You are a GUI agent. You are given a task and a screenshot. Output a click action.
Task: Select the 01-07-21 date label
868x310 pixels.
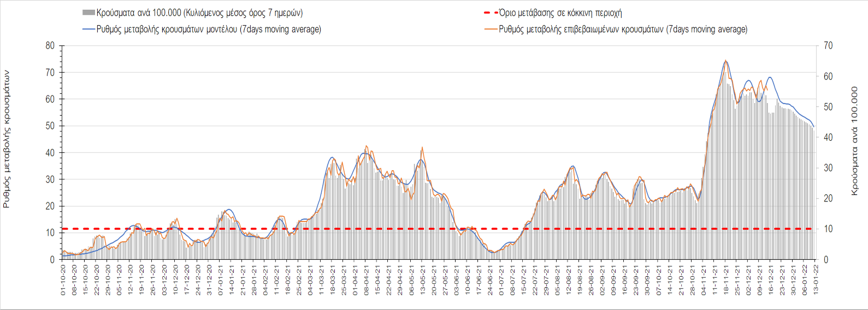(501, 281)
